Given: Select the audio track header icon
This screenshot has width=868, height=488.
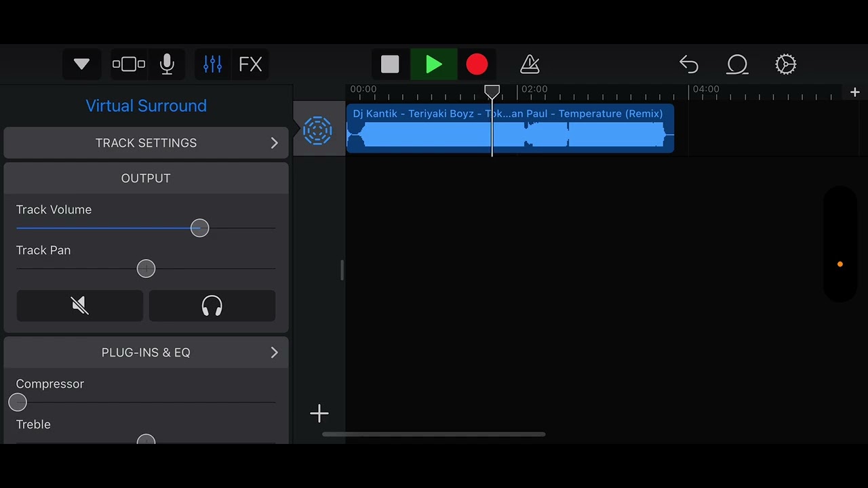Looking at the screenshot, I should coord(317,130).
